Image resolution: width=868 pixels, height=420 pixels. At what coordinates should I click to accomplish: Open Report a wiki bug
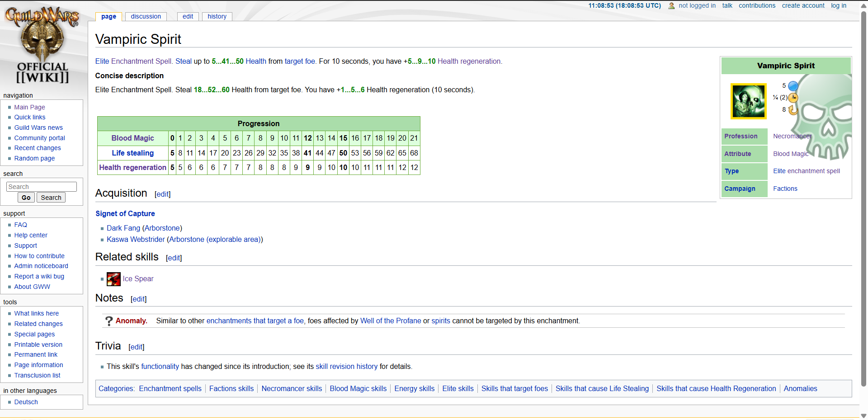coord(39,276)
